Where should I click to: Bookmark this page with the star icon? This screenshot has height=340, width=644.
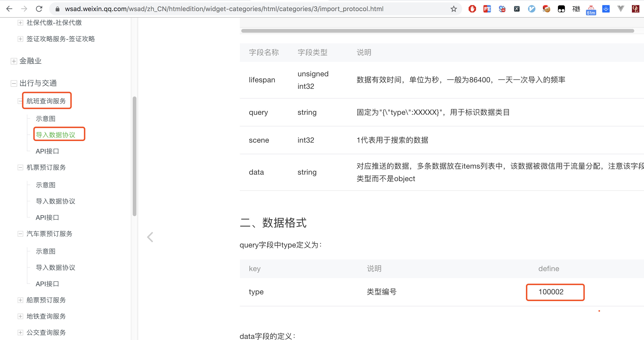tap(454, 9)
